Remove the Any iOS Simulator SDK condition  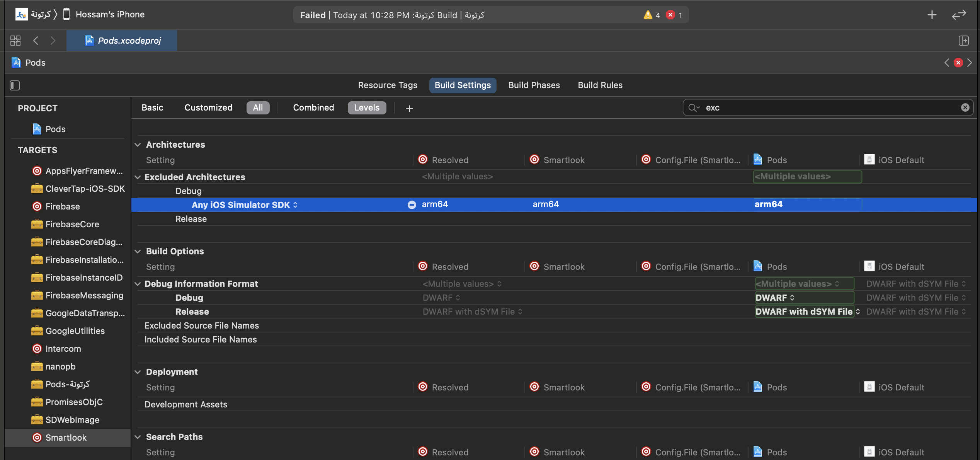412,205
